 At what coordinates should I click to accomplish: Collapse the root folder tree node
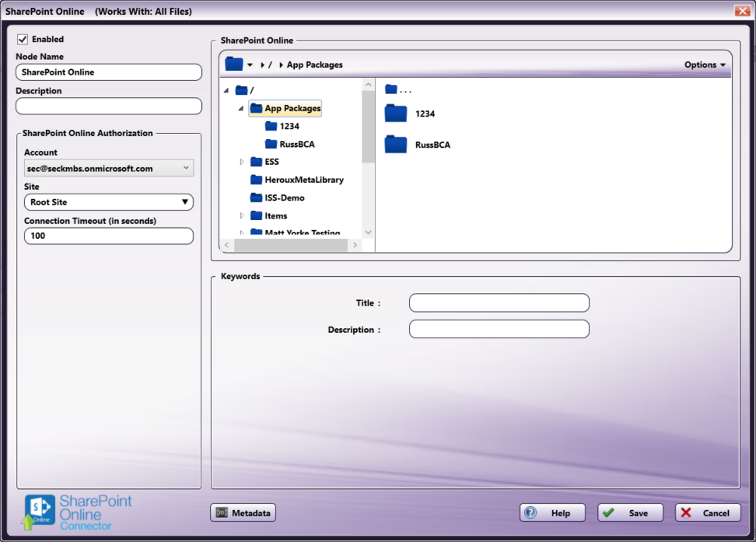click(x=226, y=90)
